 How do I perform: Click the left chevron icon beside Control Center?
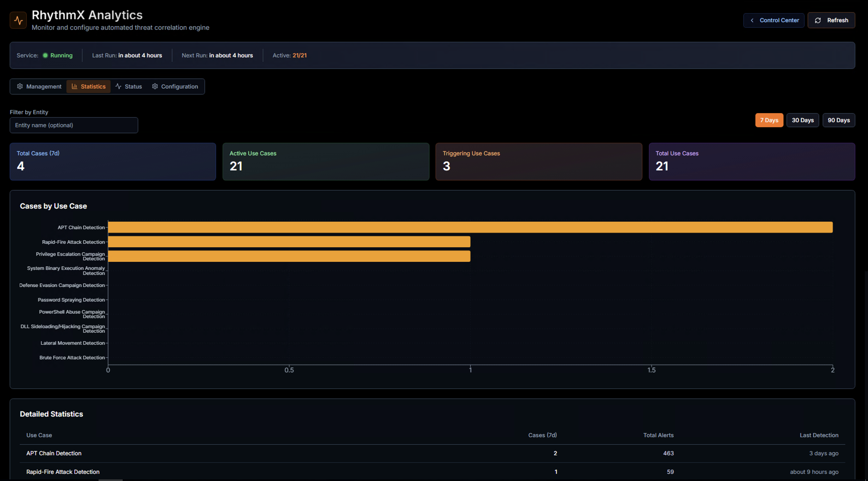point(752,20)
